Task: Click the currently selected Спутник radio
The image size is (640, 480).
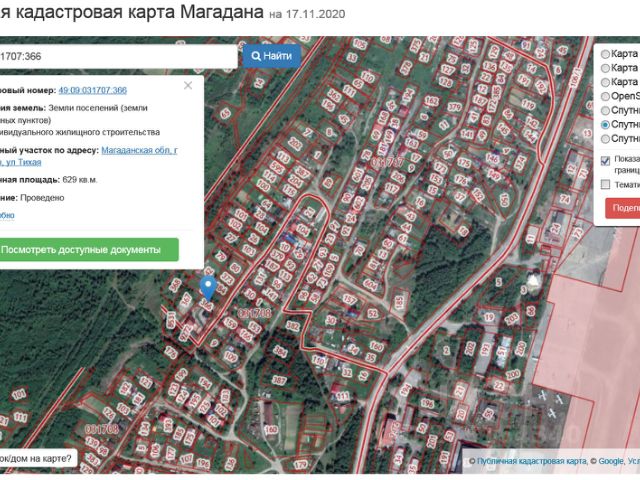Action: [605, 124]
